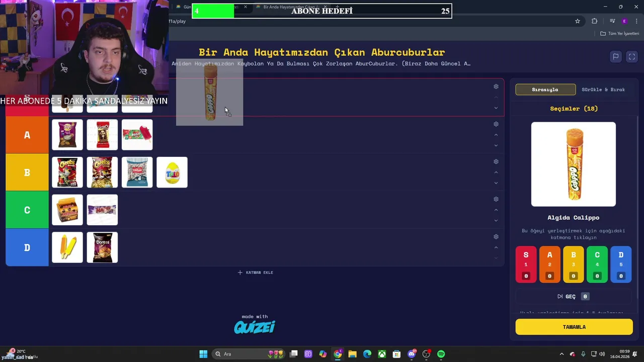Move the B tier row down
Image resolution: width=644 pixels, height=362 pixels.
(496, 183)
